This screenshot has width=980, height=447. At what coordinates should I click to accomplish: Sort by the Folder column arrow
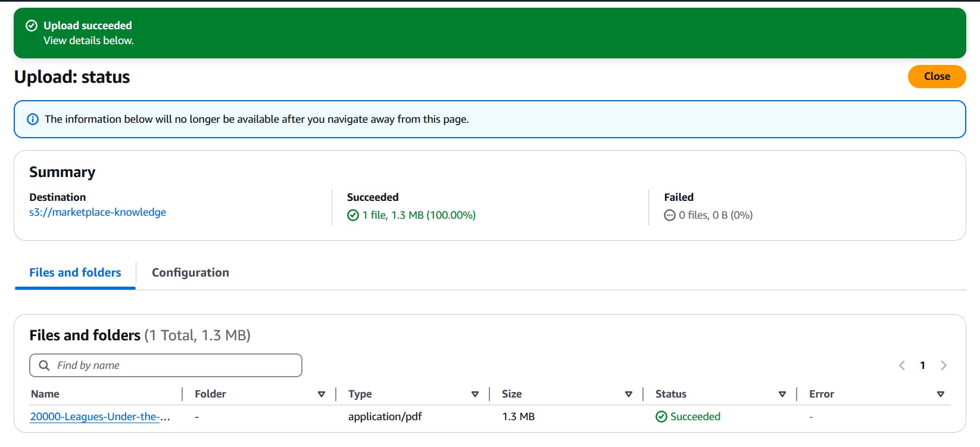point(322,394)
